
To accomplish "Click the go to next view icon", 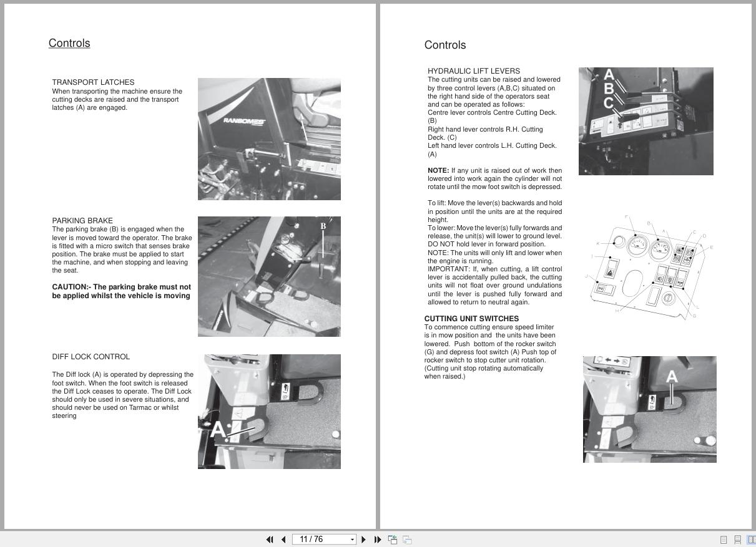I will pos(407,540).
